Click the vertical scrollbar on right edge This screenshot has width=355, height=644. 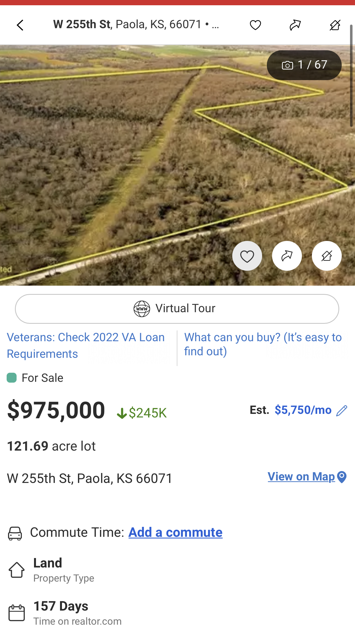click(351, 75)
